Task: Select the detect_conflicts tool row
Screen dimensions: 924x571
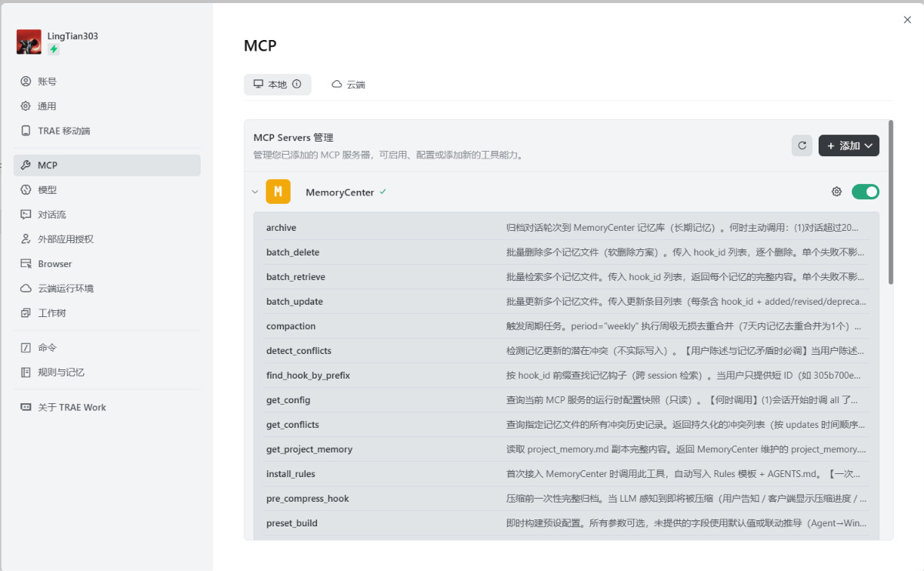Action: [566, 351]
